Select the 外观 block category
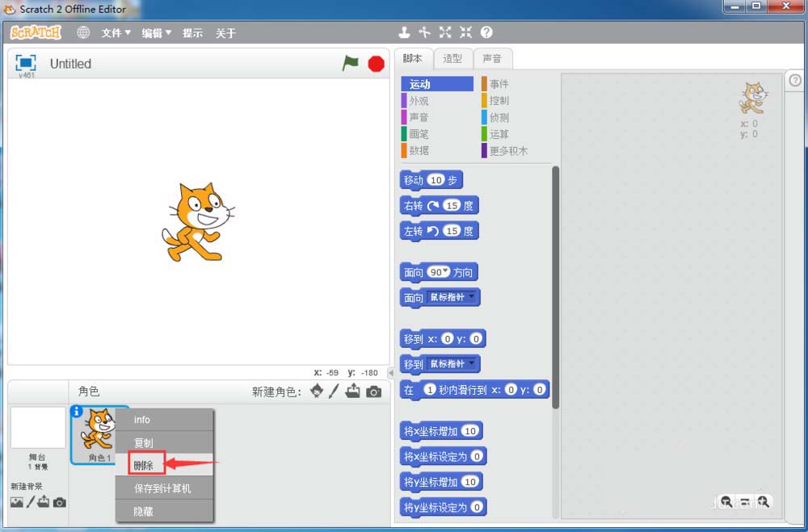This screenshot has width=808, height=532. [437, 100]
